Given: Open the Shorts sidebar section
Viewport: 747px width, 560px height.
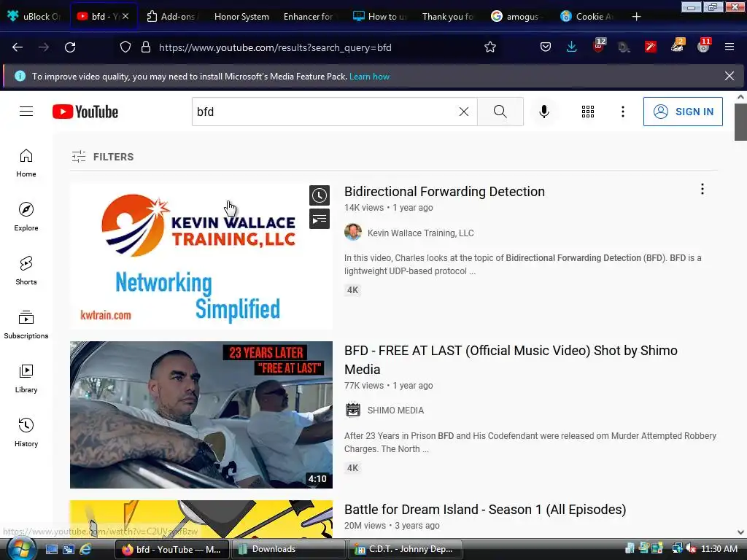Looking at the screenshot, I should click(x=26, y=271).
